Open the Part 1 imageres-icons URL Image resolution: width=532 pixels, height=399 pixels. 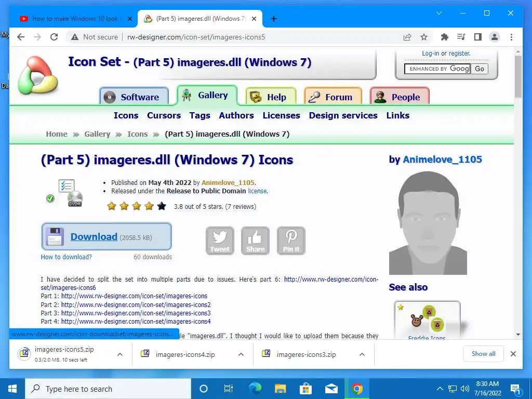point(134,296)
